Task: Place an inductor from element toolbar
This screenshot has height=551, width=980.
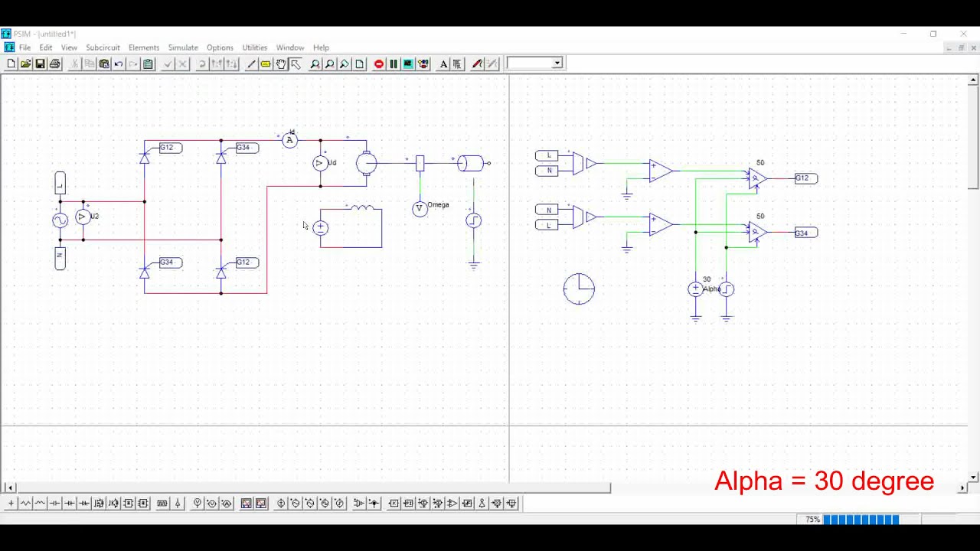Action: [x=40, y=503]
